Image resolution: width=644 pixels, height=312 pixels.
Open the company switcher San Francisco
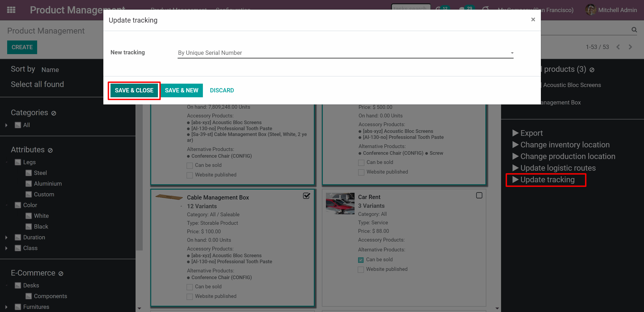pyautogui.click(x=535, y=10)
